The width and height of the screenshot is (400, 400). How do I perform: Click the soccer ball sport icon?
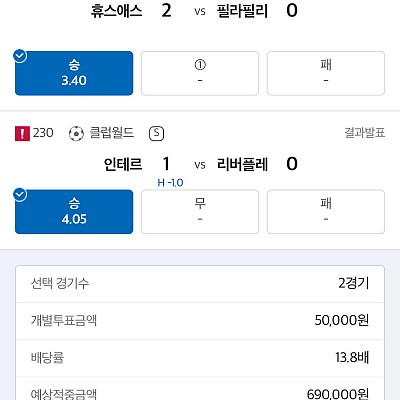tap(76, 133)
